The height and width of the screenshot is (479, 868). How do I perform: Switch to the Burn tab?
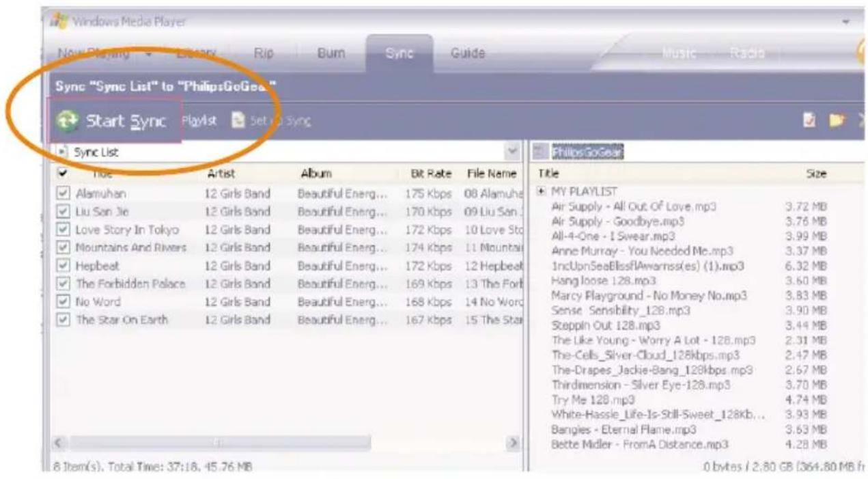tap(331, 53)
